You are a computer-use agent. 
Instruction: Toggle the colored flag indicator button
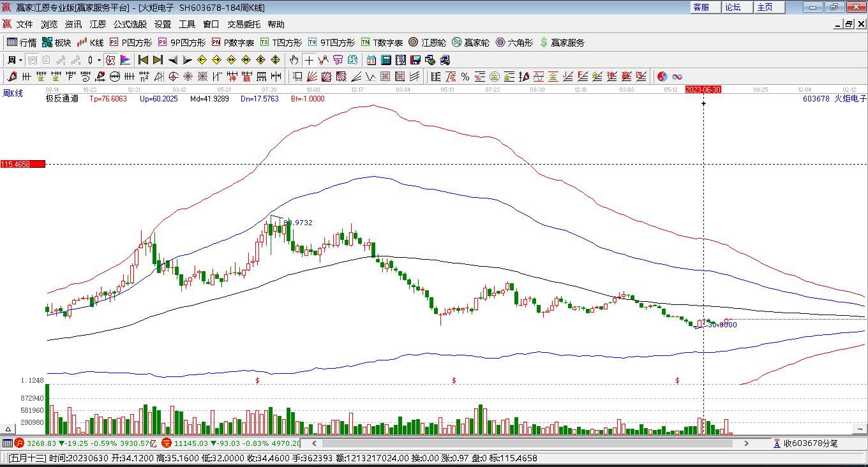click(x=125, y=60)
